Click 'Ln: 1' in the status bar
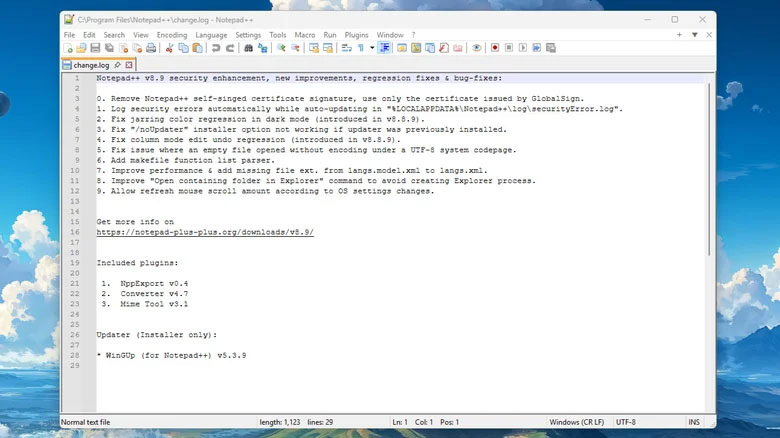Viewport: 780px width, 438px height. coord(400,422)
